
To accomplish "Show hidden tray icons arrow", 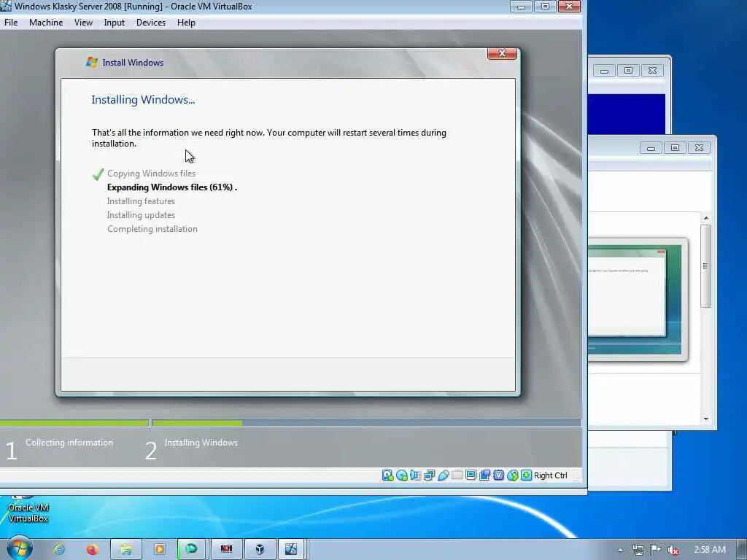I will [620, 550].
